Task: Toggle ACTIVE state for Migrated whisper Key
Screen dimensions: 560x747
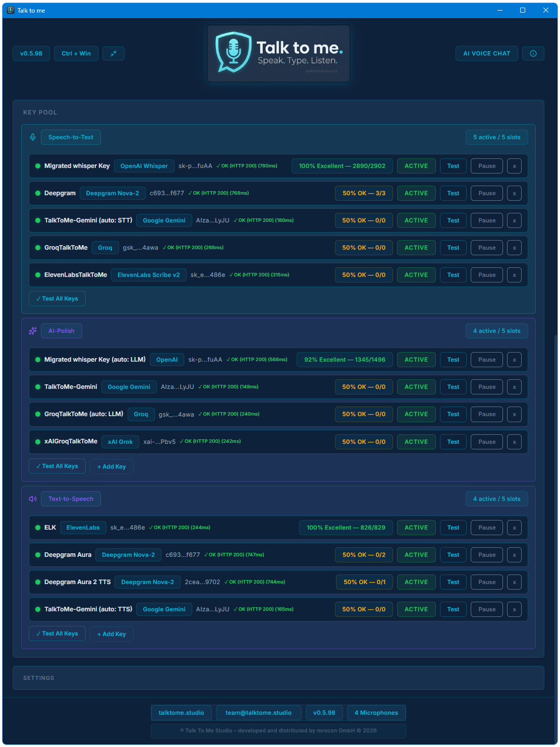Action: pyautogui.click(x=416, y=166)
